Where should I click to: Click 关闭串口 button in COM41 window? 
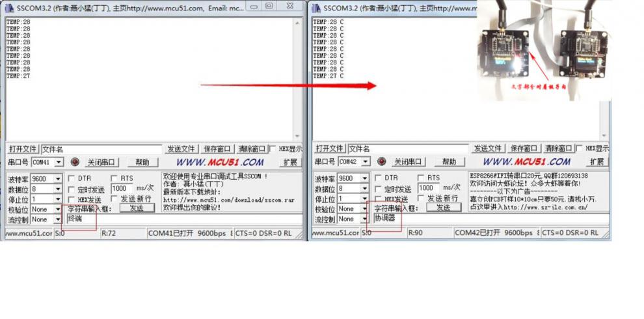[101, 162]
